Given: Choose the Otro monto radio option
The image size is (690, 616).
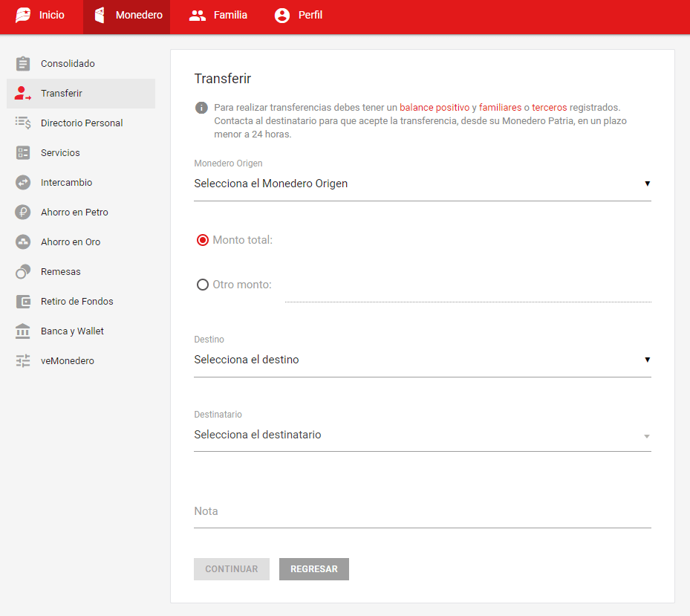Looking at the screenshot, I should coord(203,285).
